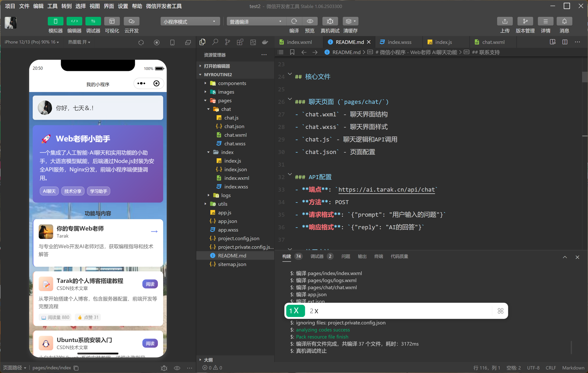588x373 pixels.
Task: Click the speed bar grid icon
Action: (500, 311)
